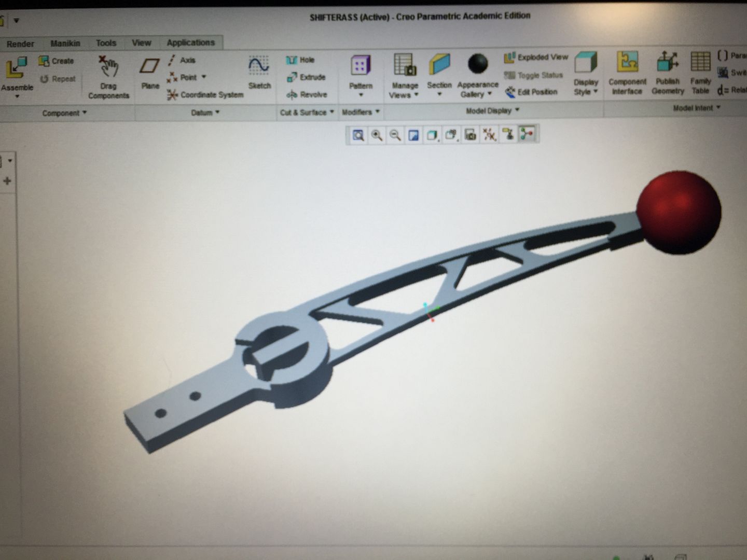Screen dimensions: 747x560
Task: Click the Repaint screen icon
Action: [413, 135]
